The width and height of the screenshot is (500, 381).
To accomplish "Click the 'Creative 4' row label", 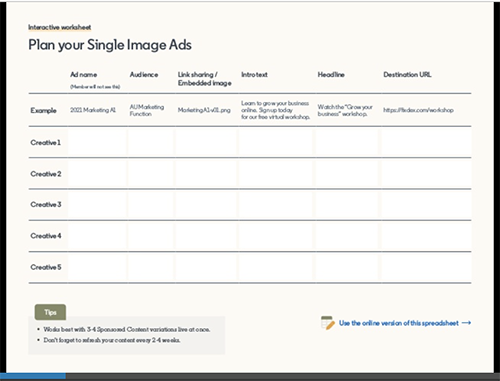I will point(46,236).
